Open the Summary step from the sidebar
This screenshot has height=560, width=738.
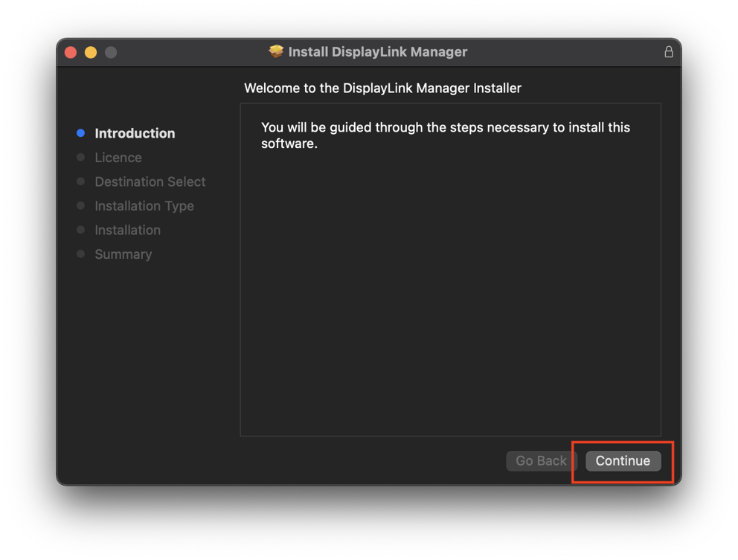[123, 254]
